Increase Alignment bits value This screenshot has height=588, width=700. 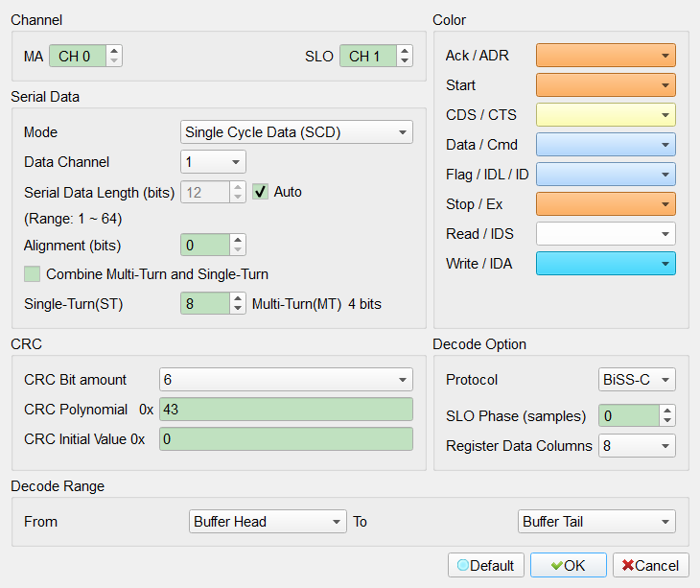238,240
